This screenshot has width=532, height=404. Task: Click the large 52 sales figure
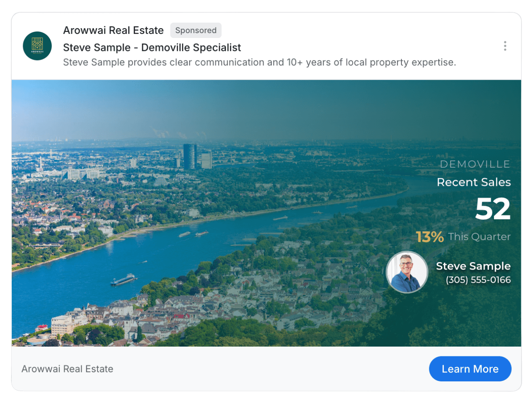[493, 209]
